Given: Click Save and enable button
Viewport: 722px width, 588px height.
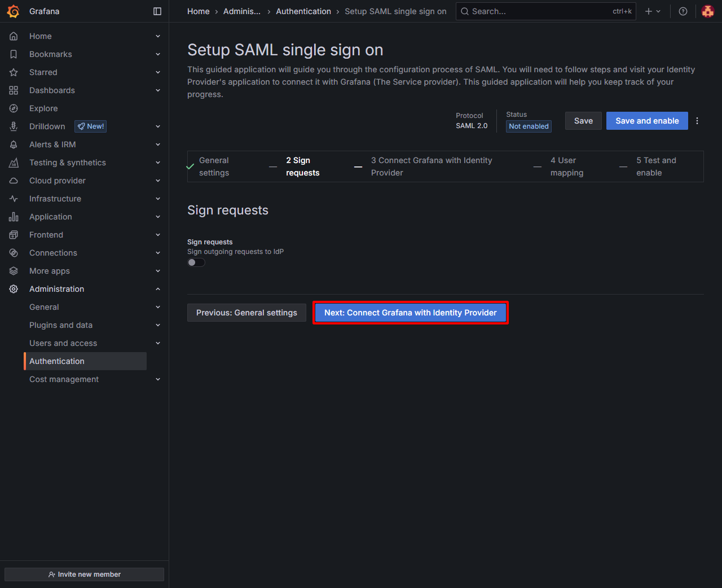Looking at the screenshot, I should pyautogui.click(x=647, y=121).
